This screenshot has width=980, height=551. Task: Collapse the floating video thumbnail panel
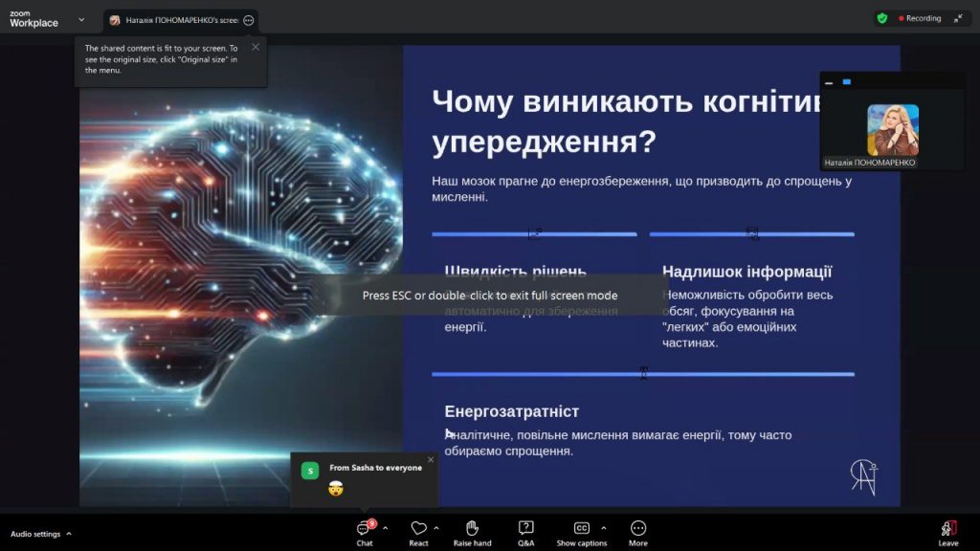(829, 82)
